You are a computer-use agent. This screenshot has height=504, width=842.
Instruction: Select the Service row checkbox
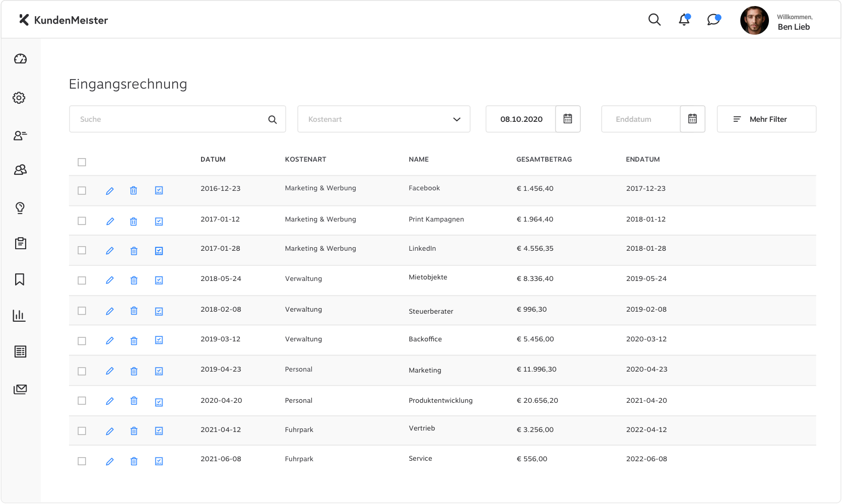pos(82,461)
